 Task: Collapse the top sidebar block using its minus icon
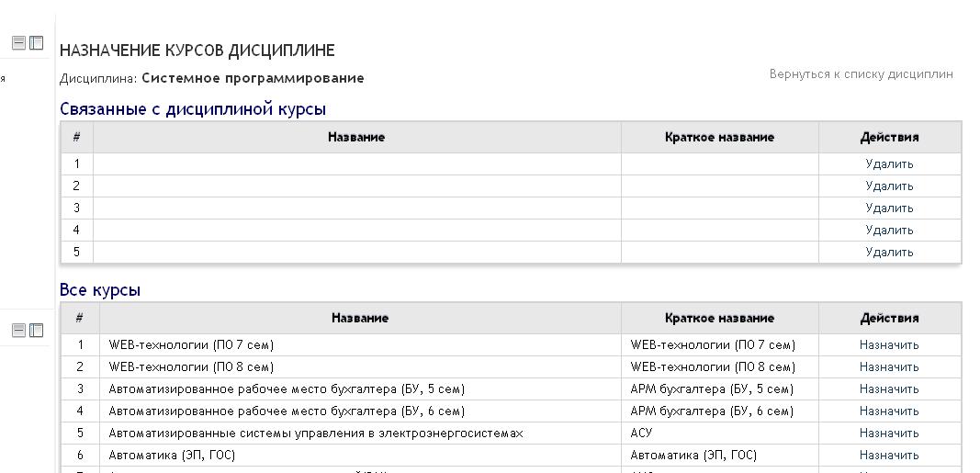tap(18, 42)
